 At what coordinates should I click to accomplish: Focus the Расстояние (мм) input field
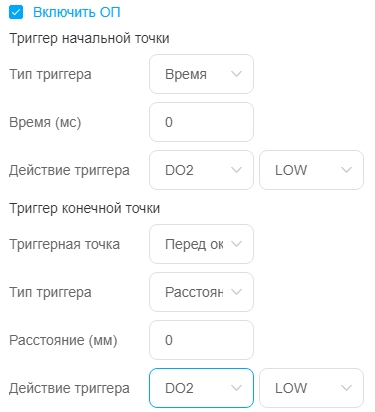[201, 340]
